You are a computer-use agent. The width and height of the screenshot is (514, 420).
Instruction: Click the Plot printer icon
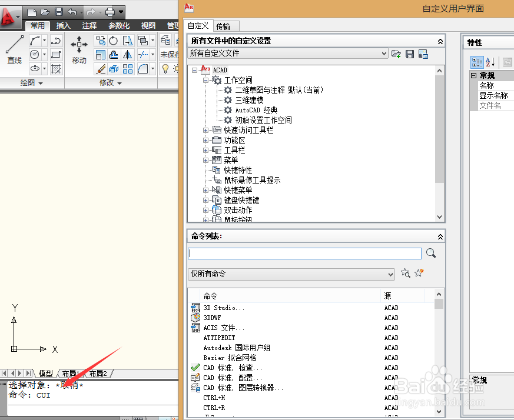[x=110, y=12]
